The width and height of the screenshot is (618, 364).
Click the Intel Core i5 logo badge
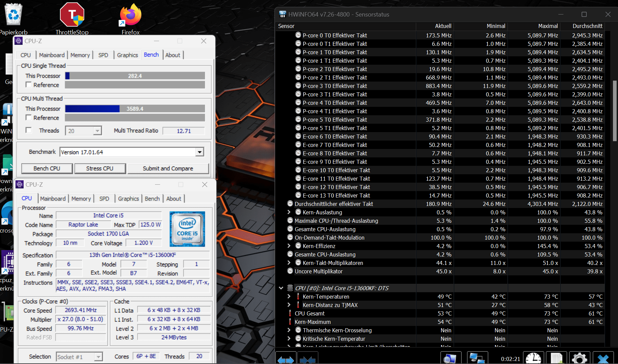[187, 229]
